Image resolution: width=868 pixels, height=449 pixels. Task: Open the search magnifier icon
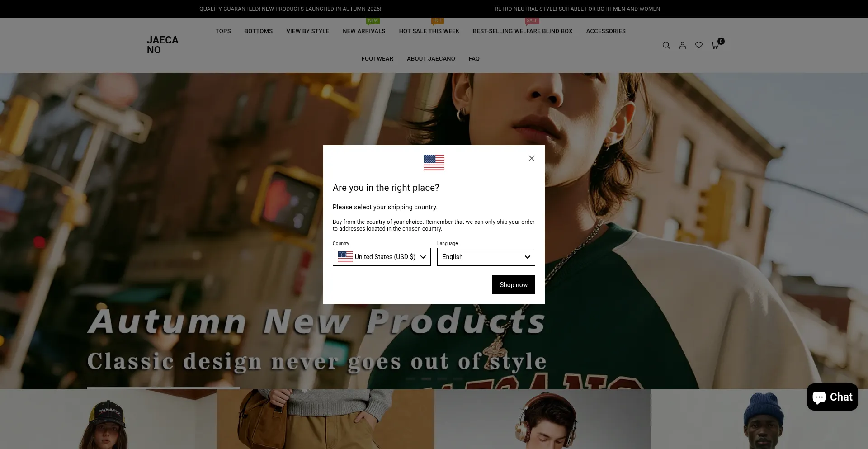click(666, 45)
